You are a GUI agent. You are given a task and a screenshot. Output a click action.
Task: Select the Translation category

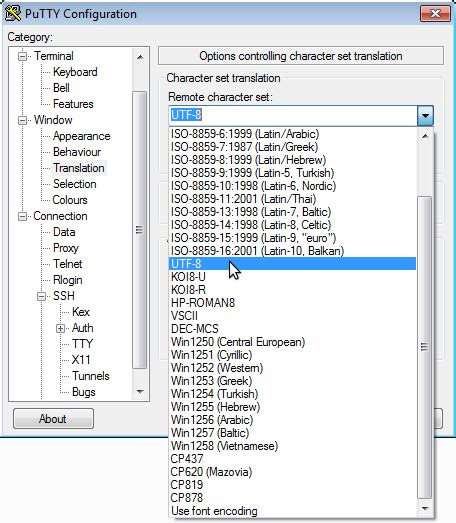click(79, 168)
